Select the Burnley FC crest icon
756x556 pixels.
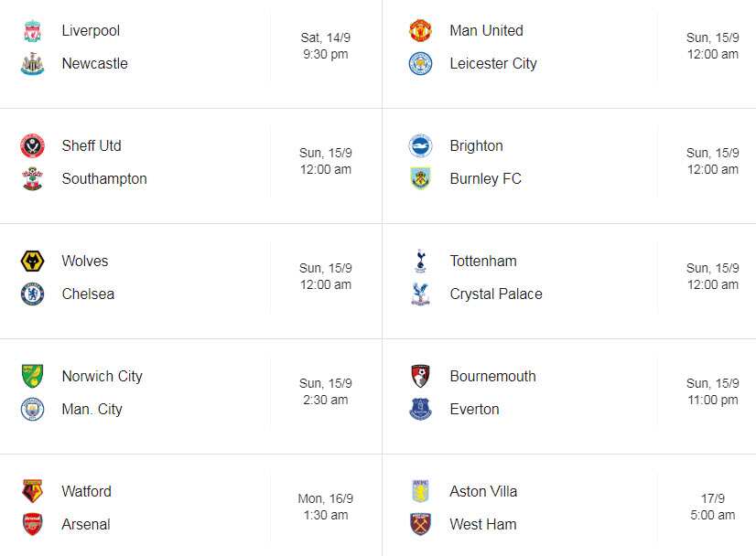[x=419, y=178]
